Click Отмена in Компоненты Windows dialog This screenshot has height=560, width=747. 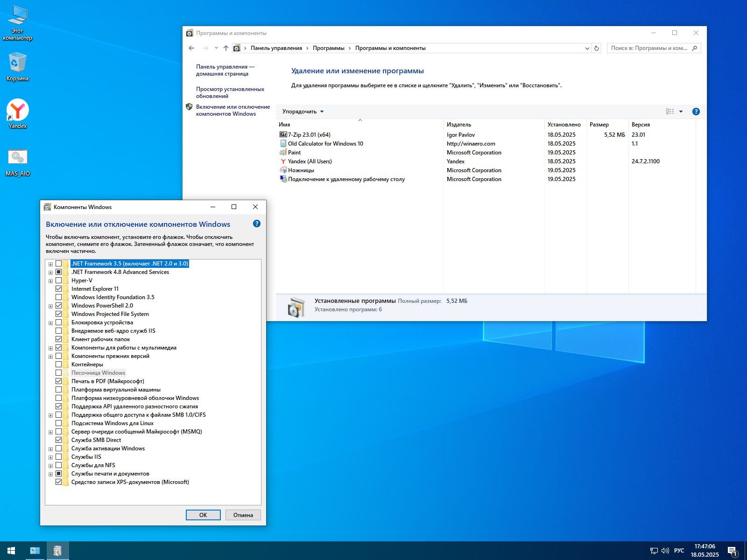coord(243,515)
